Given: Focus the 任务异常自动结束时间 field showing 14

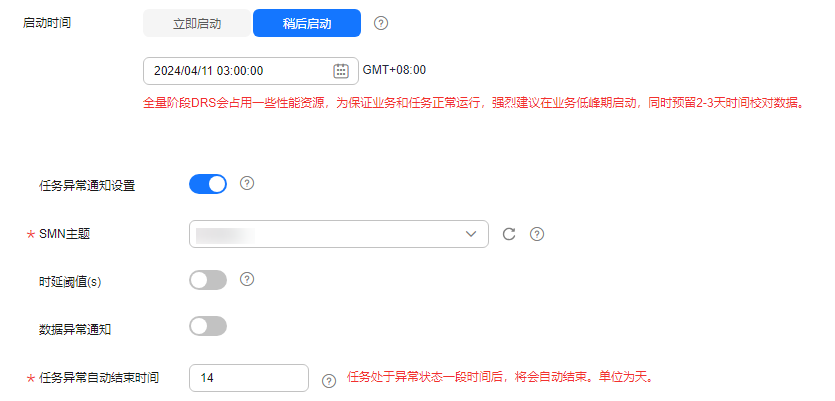Looking at the screenshot, I should (249, 378).
